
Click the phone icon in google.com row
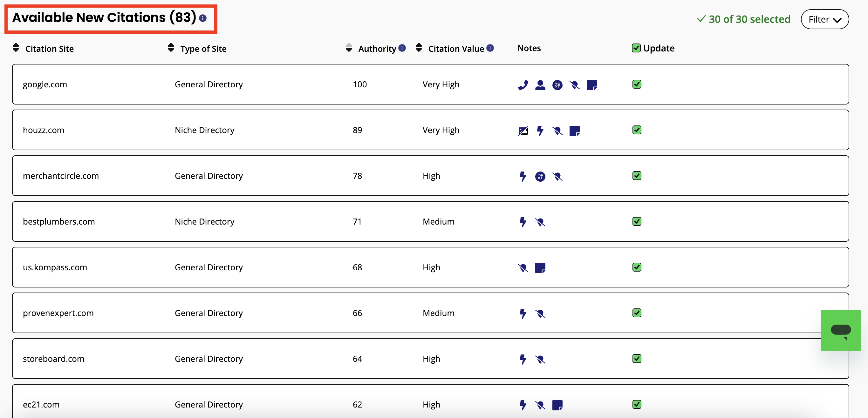coord(523,85)
